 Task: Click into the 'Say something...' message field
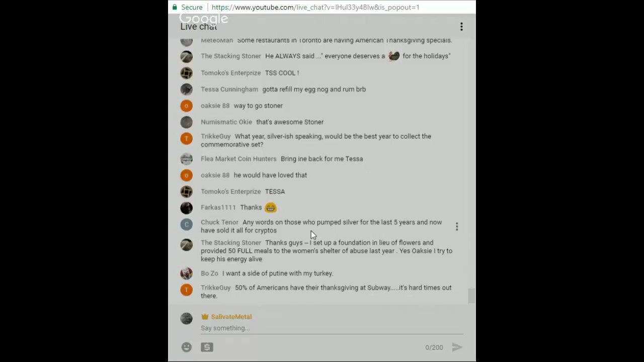332,328
